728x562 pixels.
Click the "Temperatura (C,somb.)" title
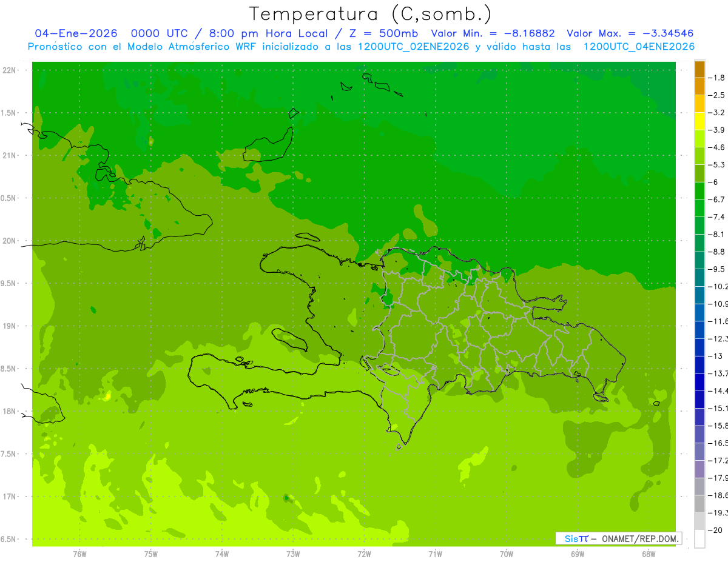[x=371, y=14]
